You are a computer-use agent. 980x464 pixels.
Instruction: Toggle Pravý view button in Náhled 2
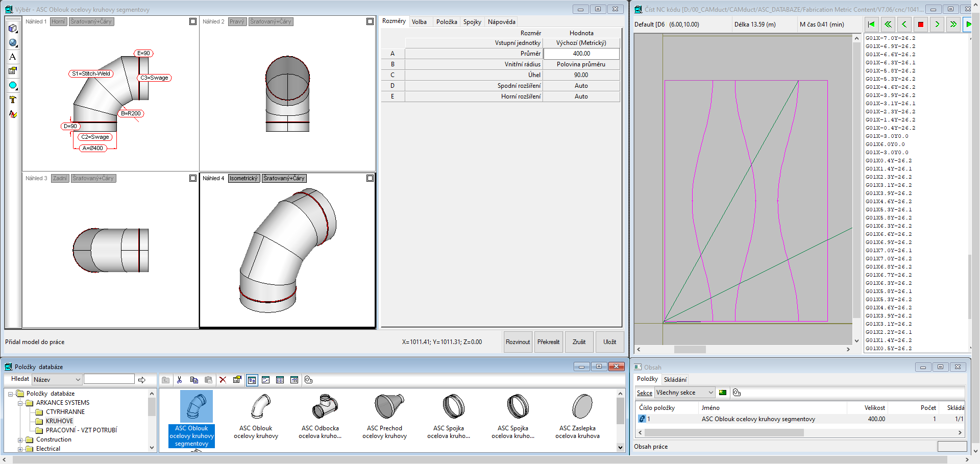coord(237,21)
